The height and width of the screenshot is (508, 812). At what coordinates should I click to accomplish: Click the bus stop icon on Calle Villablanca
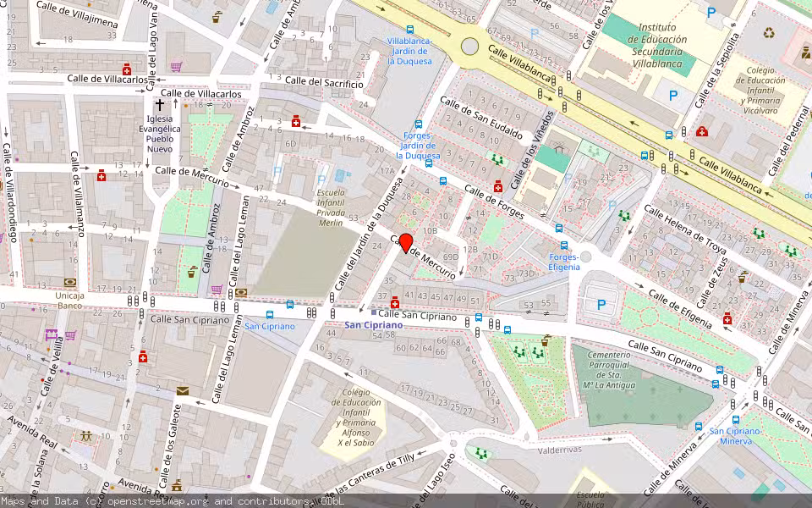668,135
